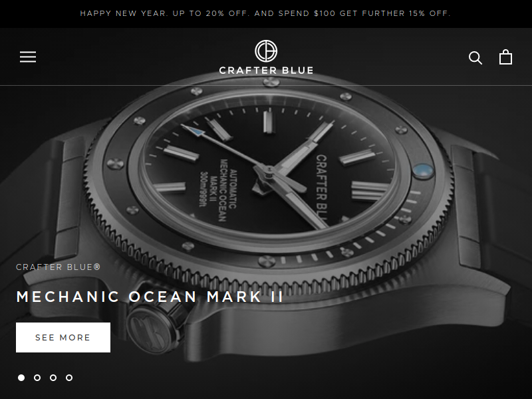Click the circular CB logo emblem
This screenshot has height=399, width=532.
coord(266,51)
